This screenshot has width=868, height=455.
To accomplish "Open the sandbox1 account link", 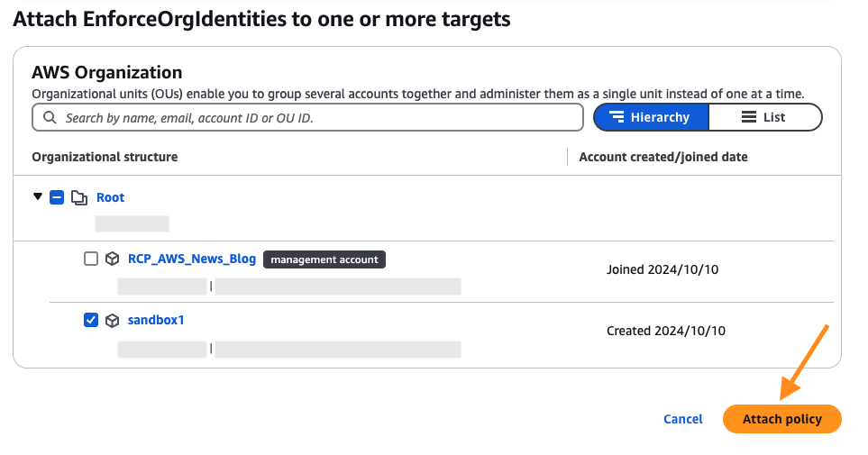I will coord(156,320).
